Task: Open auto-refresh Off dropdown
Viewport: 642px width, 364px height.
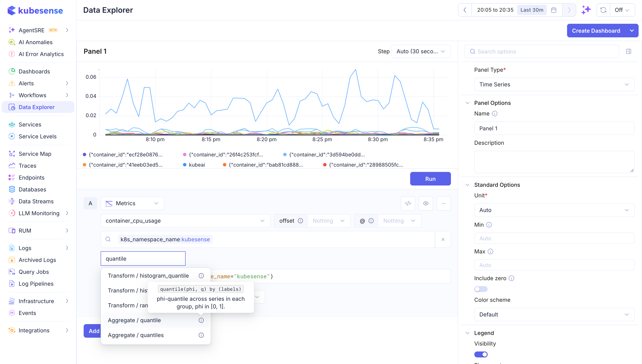Action: click(622, 10)
